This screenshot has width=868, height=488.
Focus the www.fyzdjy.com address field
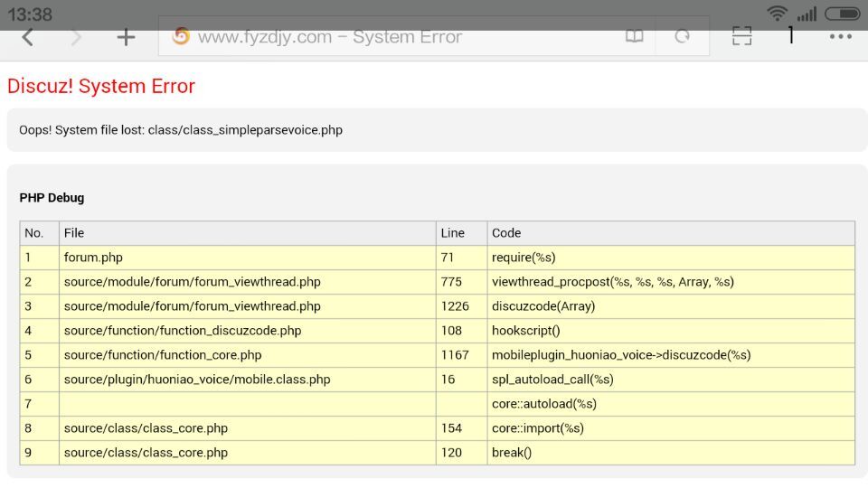coord(433,36)
